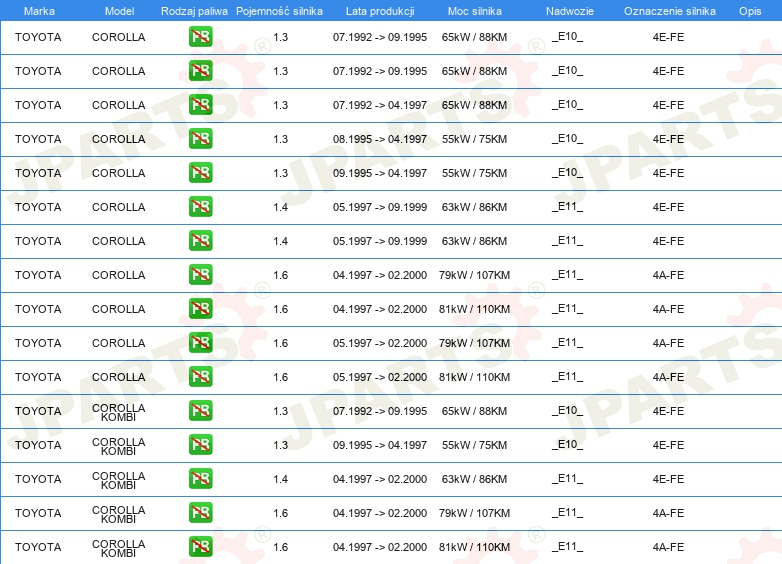Select '07.1992 -> 09.1995' in Corolla Kombi row
The image size is (782, 564).
(380, 411)
